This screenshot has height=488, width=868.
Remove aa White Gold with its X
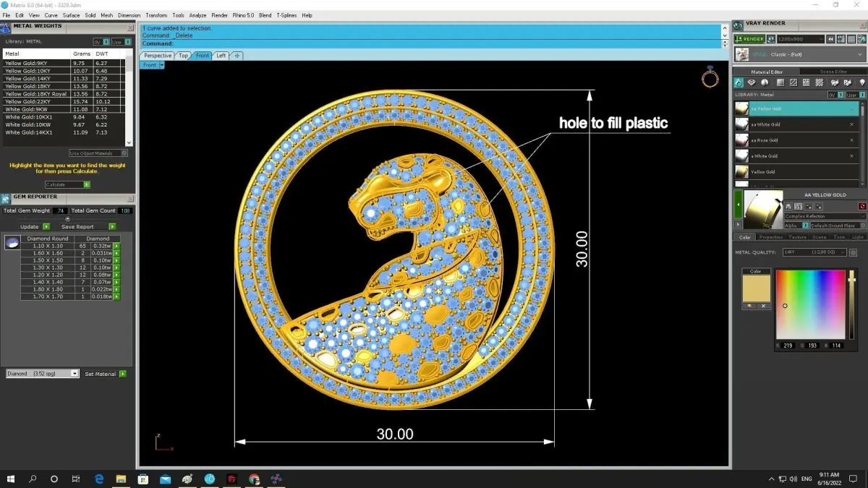[x=851, y=124]
